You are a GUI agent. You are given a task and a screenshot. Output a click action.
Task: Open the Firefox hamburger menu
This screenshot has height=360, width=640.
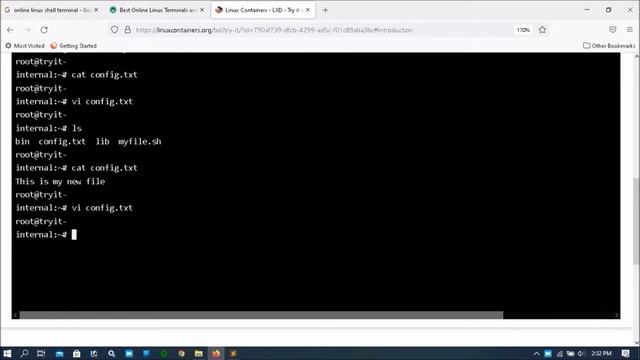(x=630, y=30)
